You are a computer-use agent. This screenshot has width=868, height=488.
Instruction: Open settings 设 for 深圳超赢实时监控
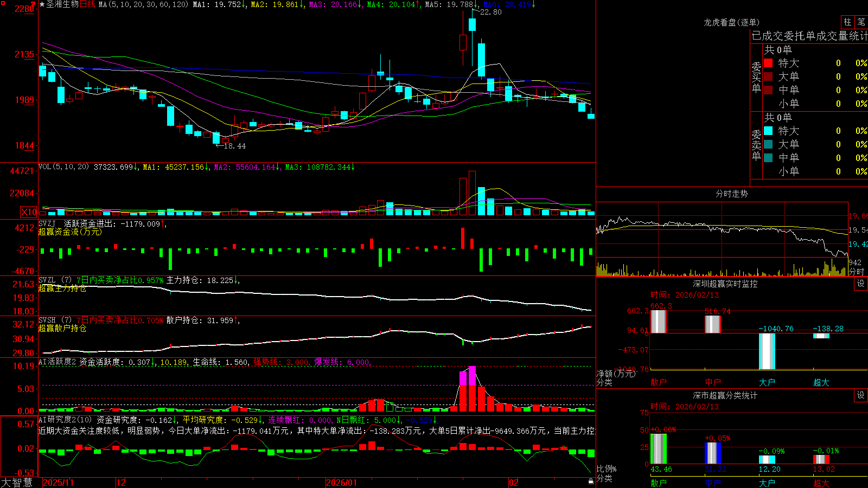[x=861, y=284]
